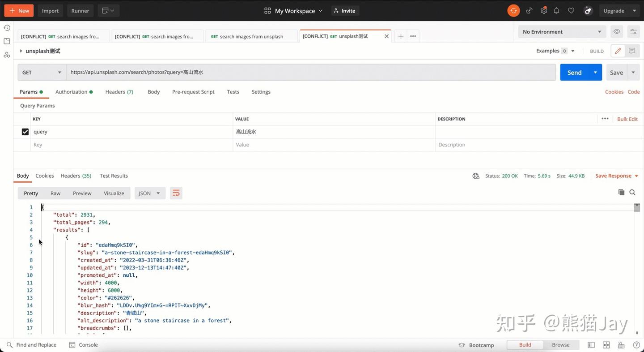Open the notifications bell
644x352 pixels.
point(556,11)
